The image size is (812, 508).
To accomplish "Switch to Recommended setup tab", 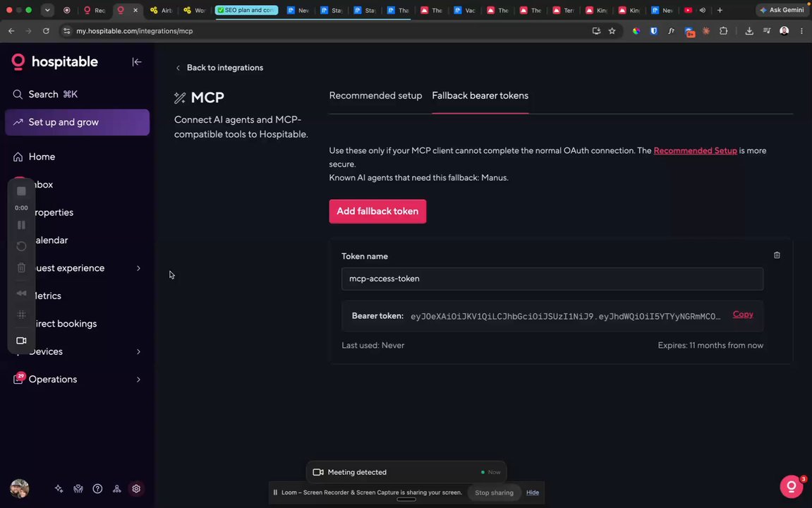I will (x=375, y=96).
